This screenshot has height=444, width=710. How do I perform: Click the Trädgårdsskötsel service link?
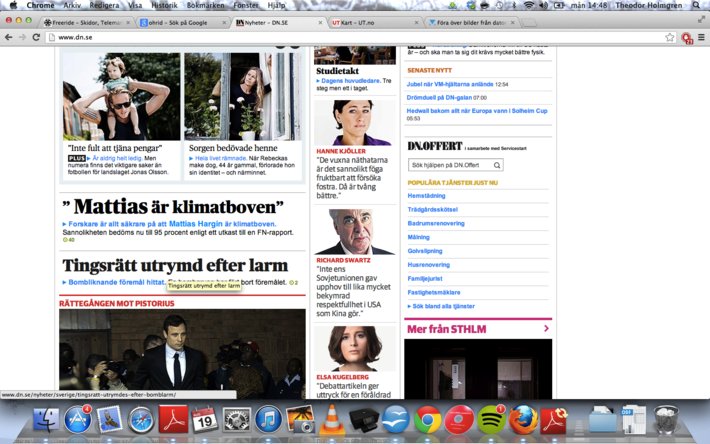[x=433, y=210]
